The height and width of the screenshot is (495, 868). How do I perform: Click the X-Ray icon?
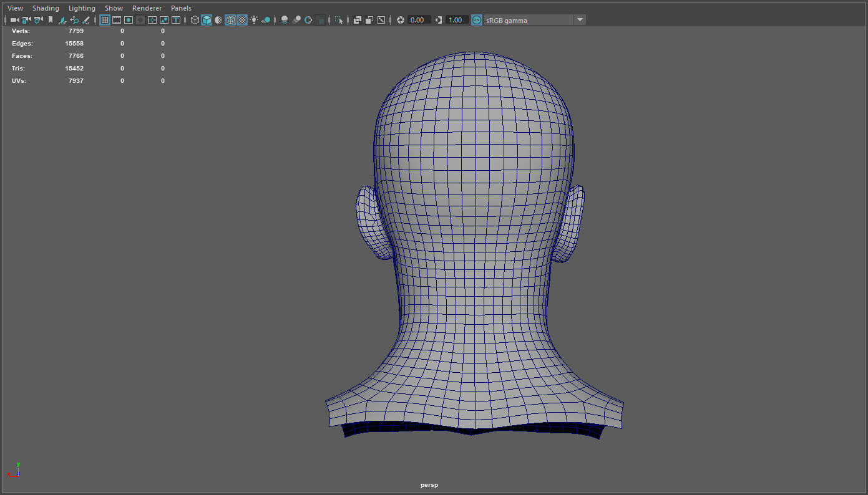point(357,20)
